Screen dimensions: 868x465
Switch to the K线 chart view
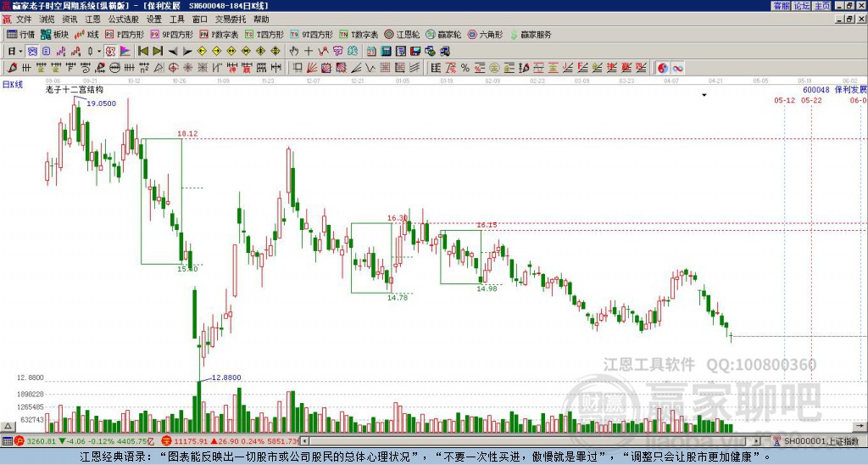[86, 34]
